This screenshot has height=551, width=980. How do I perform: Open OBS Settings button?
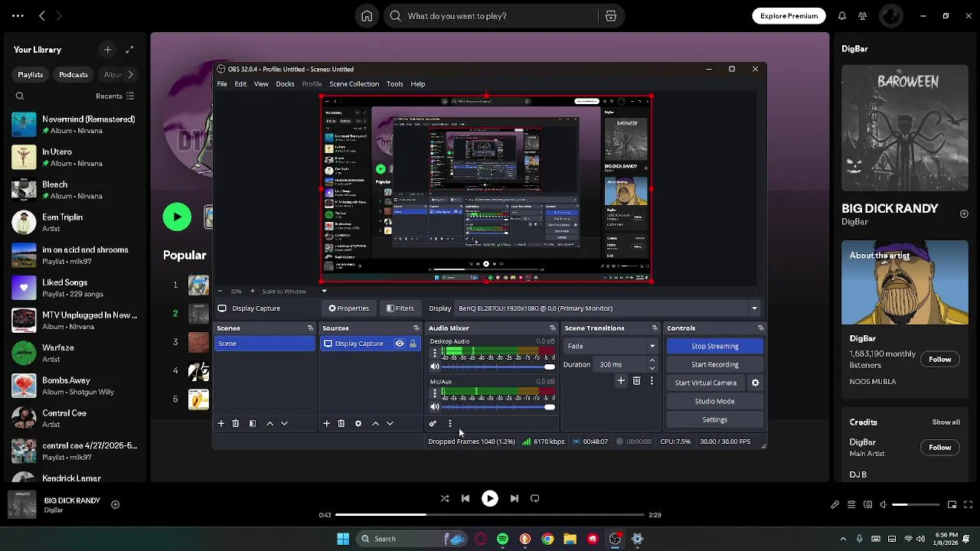pos(715,419)
